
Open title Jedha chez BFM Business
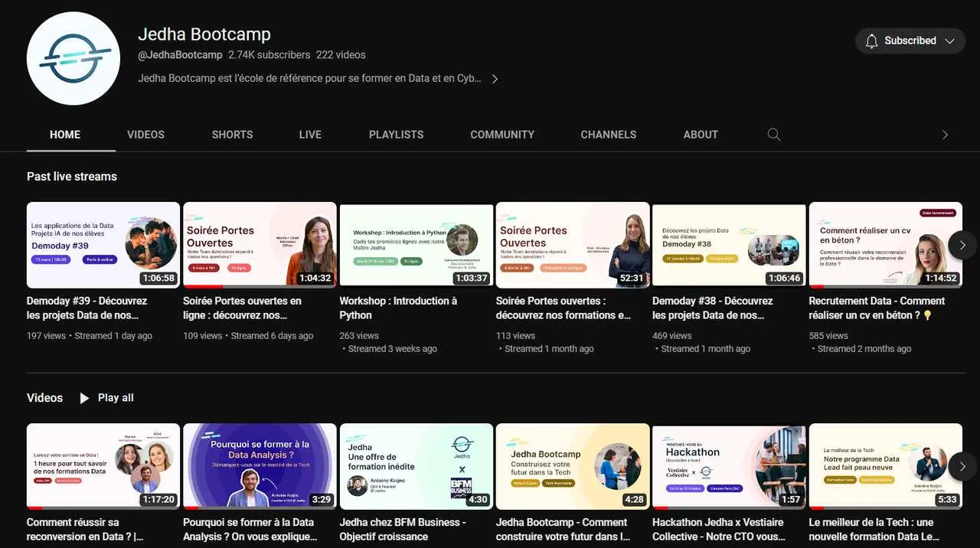[x=403, y=529]
